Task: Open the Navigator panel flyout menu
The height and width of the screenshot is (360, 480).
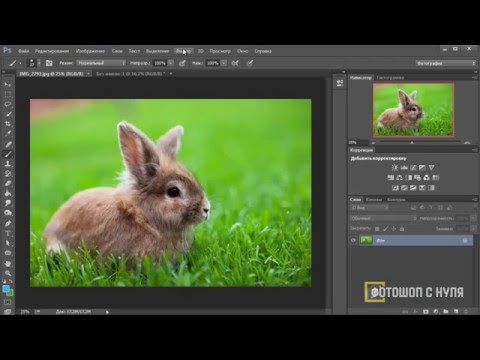Action: coord(474,78)
